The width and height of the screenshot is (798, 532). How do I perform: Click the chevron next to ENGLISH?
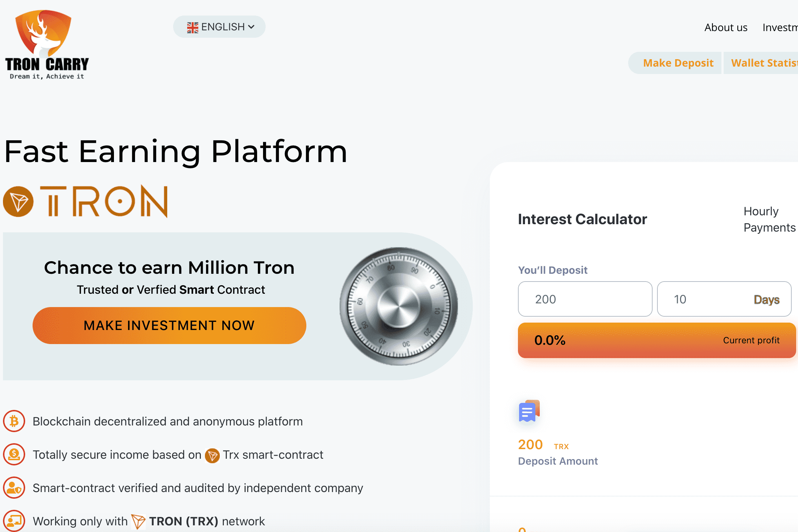(x=251, y=27)
